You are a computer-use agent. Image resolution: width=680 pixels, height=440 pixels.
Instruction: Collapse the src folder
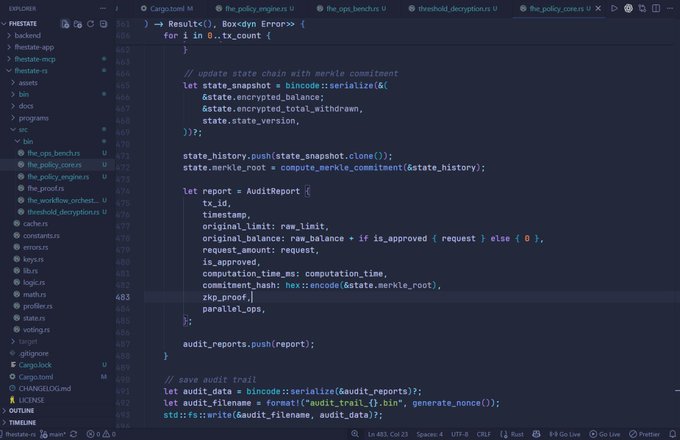pyautogui.click(x=23, y=129)
